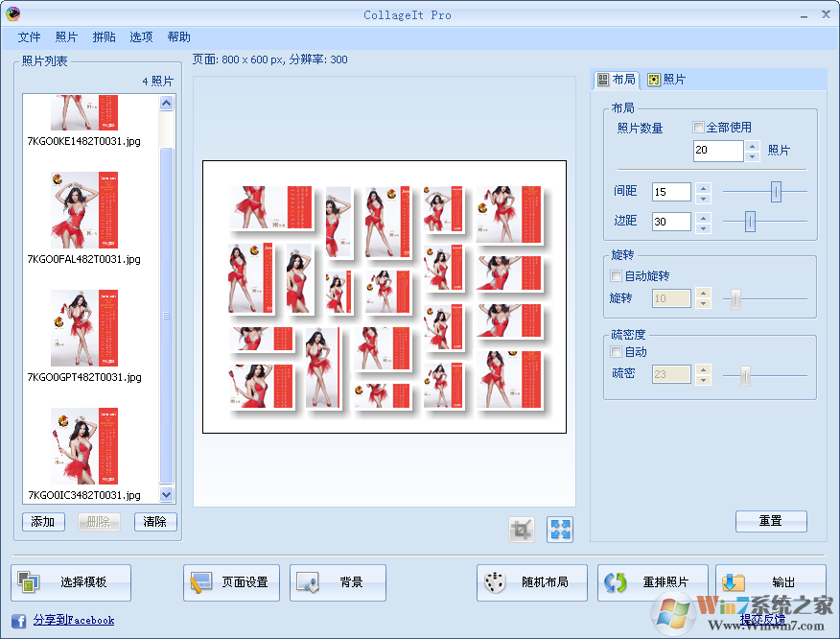This screenshot has height=639, width=840.
Task: Click the crop image icon below the canvas
Action: [x=521, y=529]
